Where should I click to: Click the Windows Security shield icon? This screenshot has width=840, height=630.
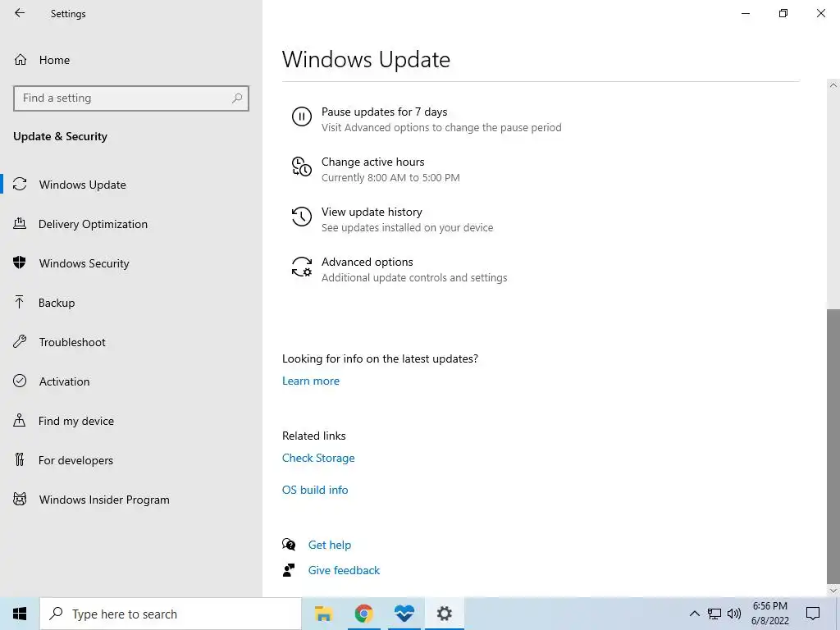click(x=20, y=262)
